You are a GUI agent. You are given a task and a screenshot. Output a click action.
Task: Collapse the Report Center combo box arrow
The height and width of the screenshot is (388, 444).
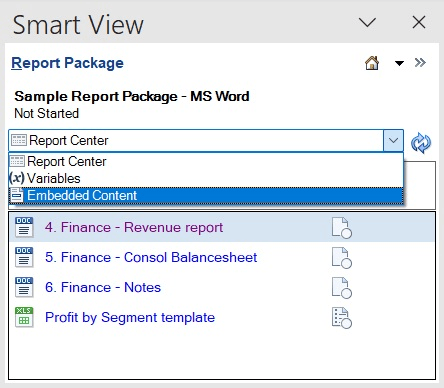pyautogui.click(x=393, y=140)
